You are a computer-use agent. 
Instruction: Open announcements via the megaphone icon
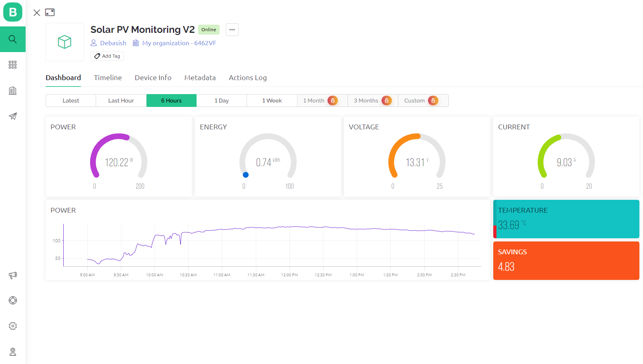point(12,276)
